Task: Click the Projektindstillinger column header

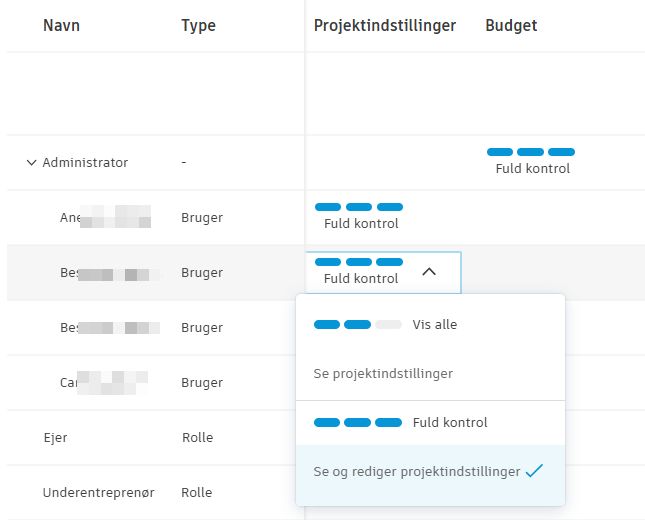Action: [x=384, y=26]
